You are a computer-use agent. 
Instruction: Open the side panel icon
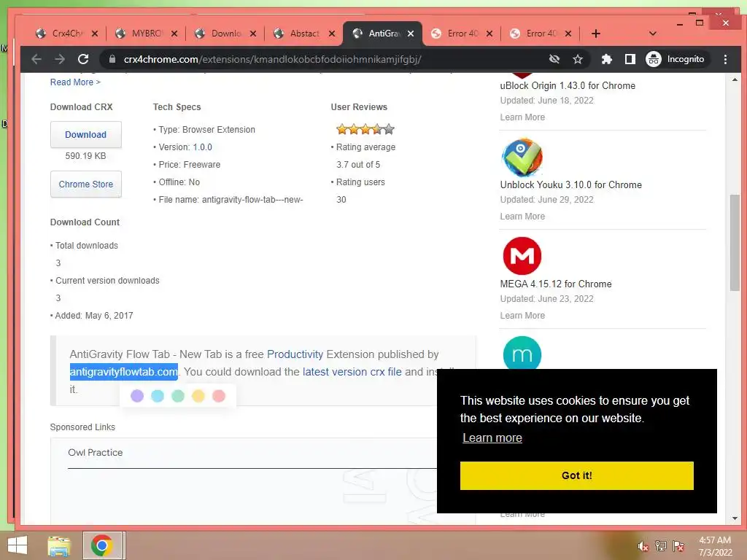630,59
